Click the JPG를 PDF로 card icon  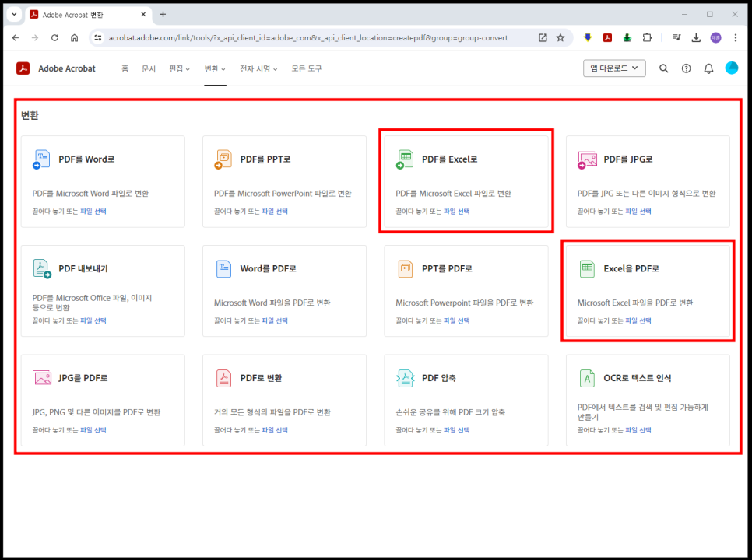pos(42,377)
